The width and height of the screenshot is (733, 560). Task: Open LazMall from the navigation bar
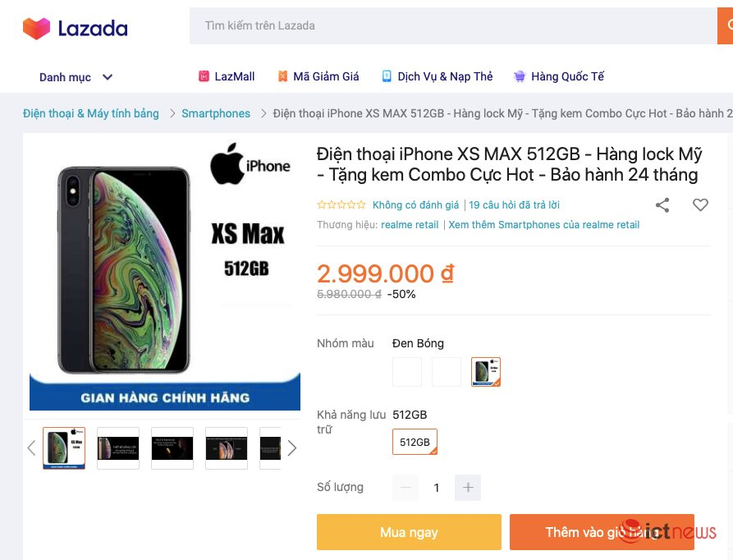[227, 76]
